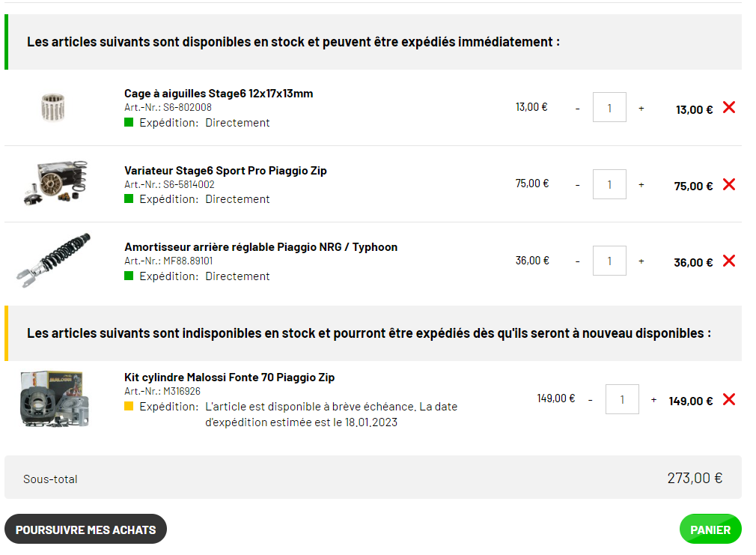Increase quantity of Variateur Stage6 Sport Pro
This screenshot has width=756, height=555.
[x=641, y=185]
